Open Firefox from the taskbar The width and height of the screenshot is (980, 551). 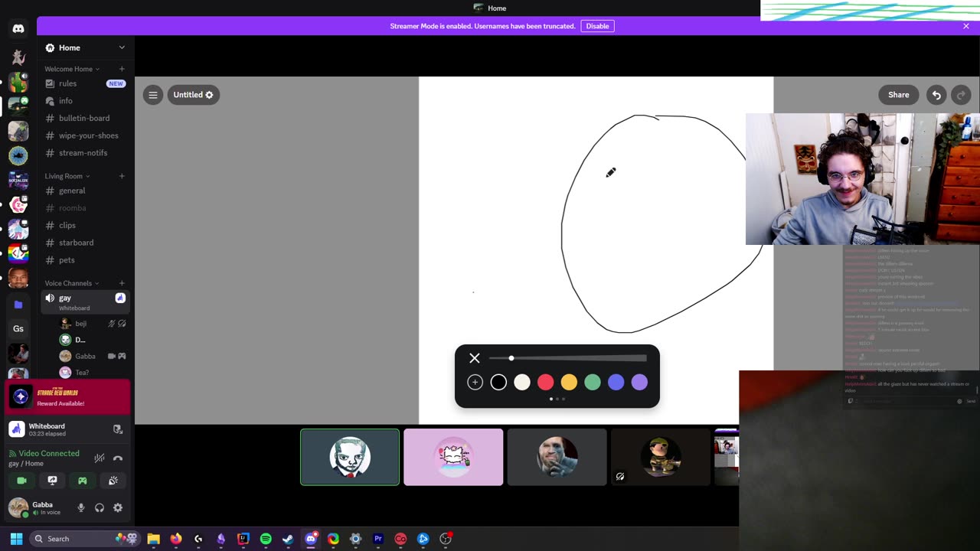tap(176, 539)
